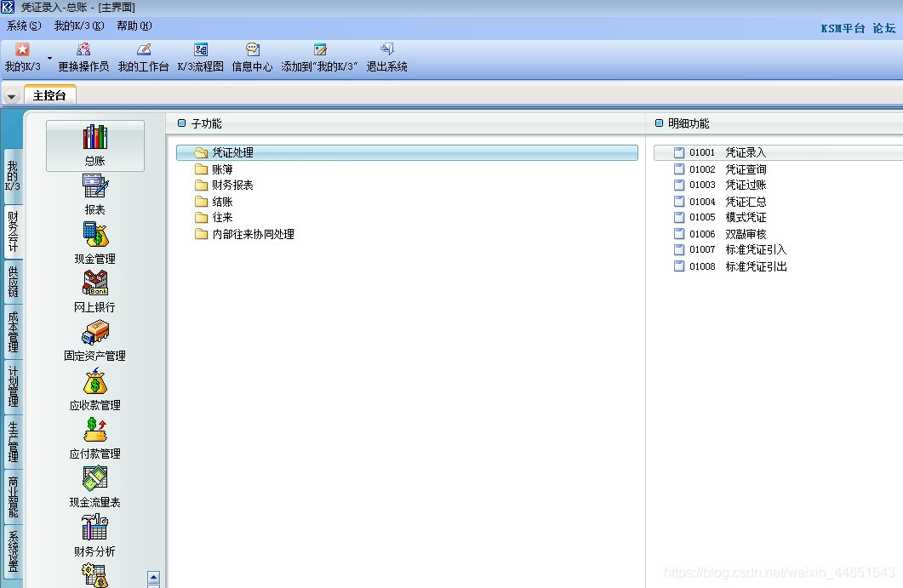This screenshot has height=588, width=903.
Task: Open the 财务分析 module icon
Action: pos(95,535)
